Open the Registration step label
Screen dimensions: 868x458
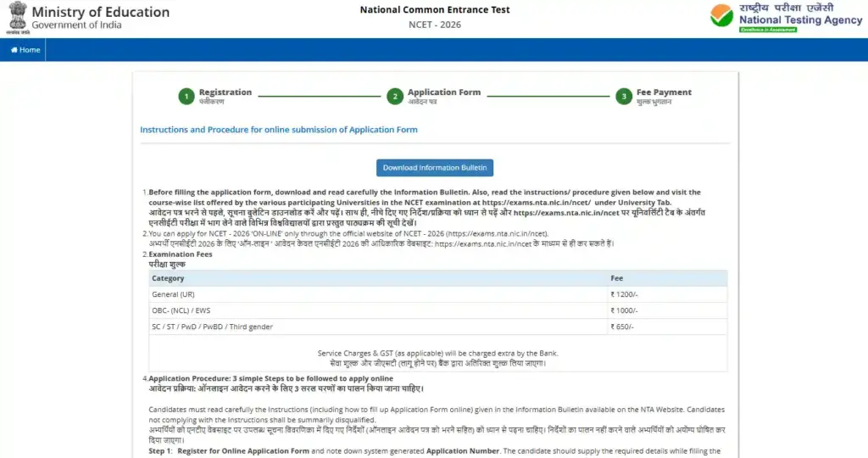click(x=225, y=92)
